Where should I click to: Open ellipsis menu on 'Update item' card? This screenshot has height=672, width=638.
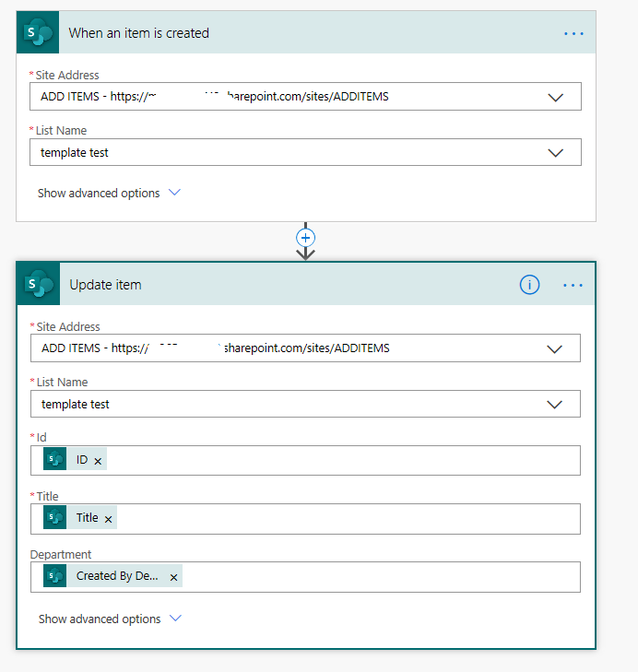pos(573,285)
